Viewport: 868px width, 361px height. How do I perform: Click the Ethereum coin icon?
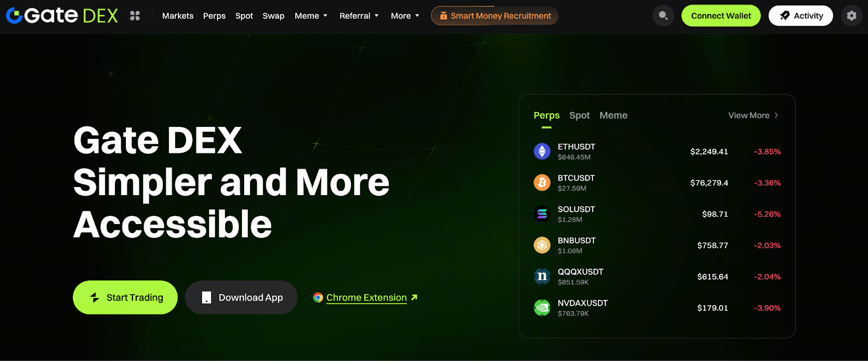[542, 151]
